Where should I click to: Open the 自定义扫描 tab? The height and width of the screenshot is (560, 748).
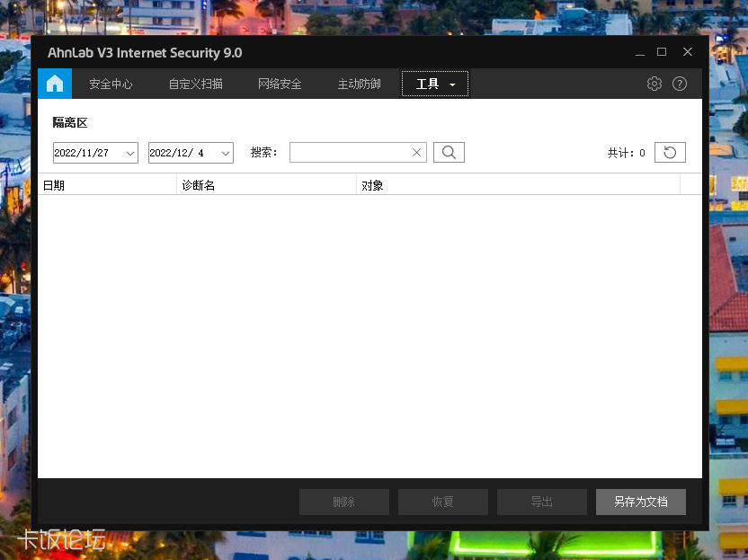pyautogui.click(x=195, y=83)
